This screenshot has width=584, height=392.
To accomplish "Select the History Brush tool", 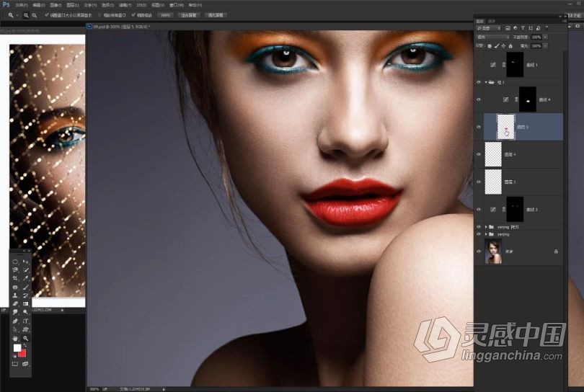I will tap(25, 295).
